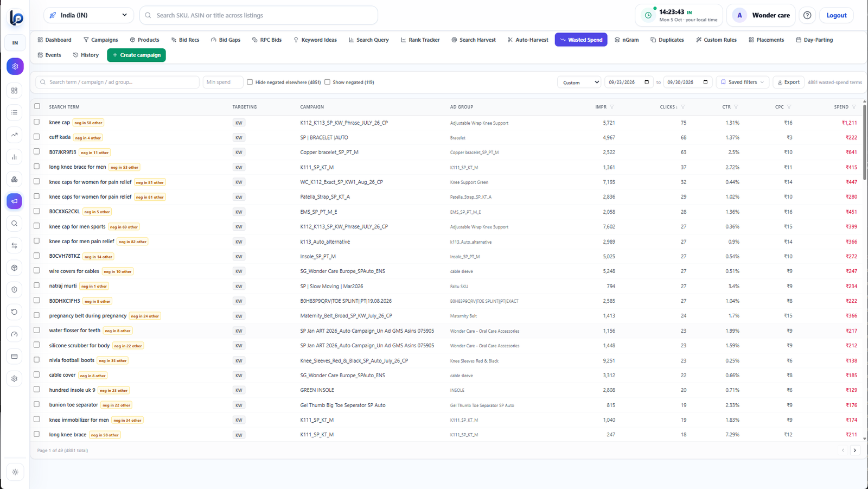This screenshot has width=868, height=489.
Task: Open the trend line icon in the sidebar
Action: point(15,135)
